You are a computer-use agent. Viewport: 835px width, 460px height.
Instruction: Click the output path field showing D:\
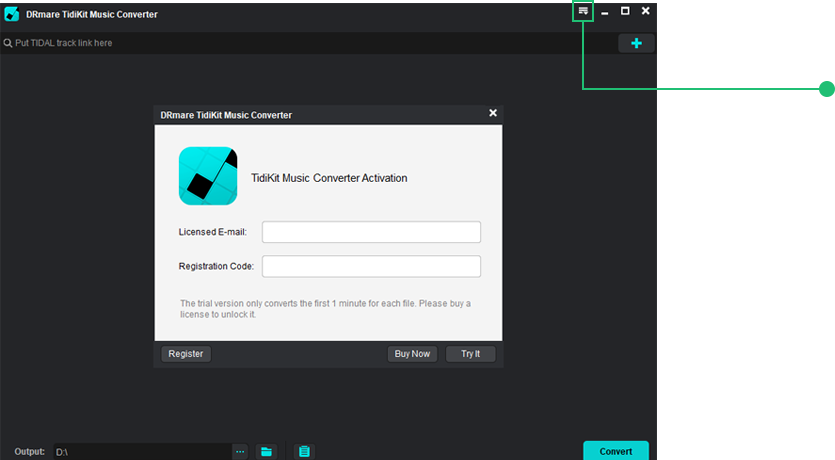coord(142,451)
